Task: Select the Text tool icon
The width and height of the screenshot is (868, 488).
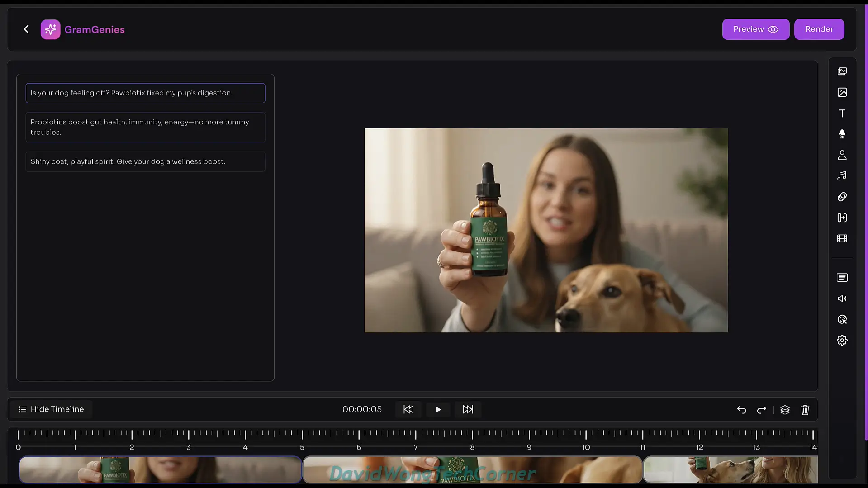Action: click(842, 114)
